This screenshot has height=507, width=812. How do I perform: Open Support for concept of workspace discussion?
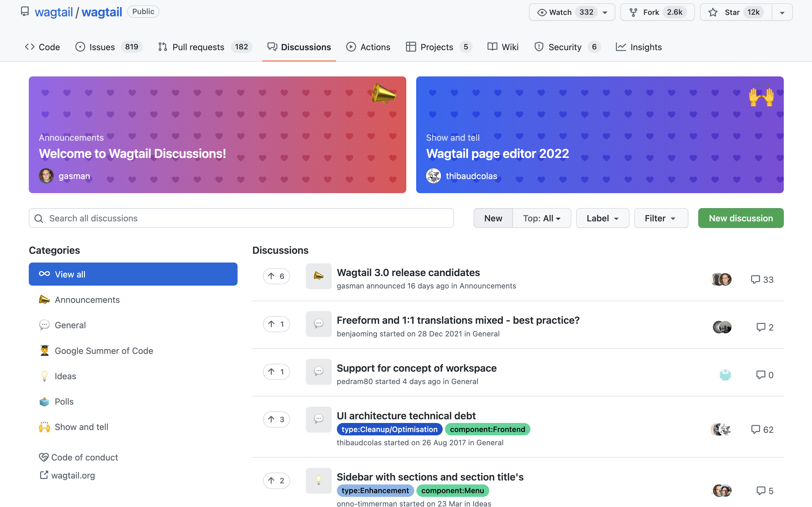click(416, 368)
